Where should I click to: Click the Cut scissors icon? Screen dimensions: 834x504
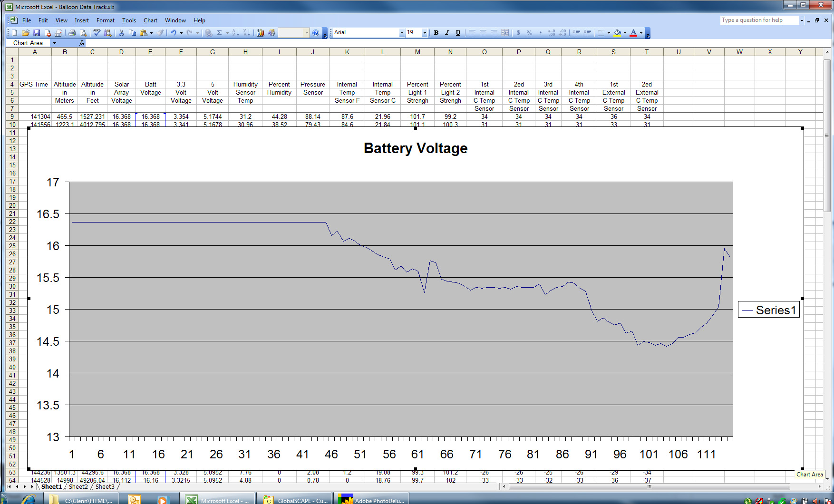[121, 33]
